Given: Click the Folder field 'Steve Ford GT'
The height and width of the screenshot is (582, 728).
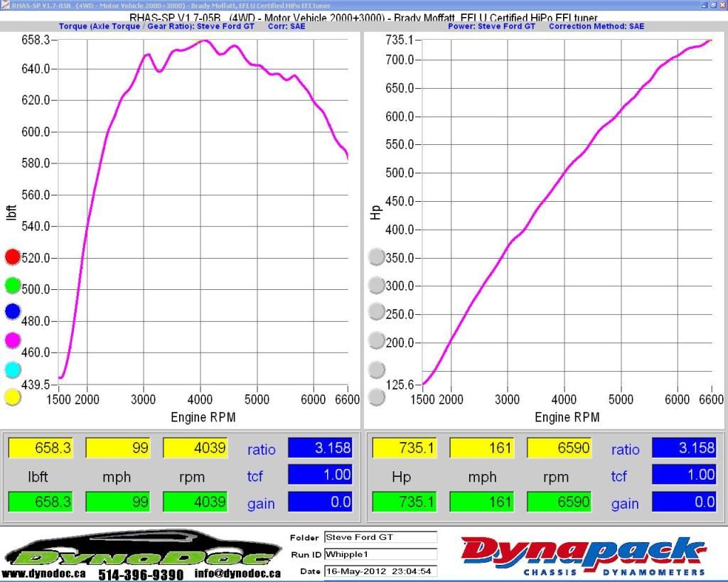Looking at the screenshot, I should tap(381, 537).
